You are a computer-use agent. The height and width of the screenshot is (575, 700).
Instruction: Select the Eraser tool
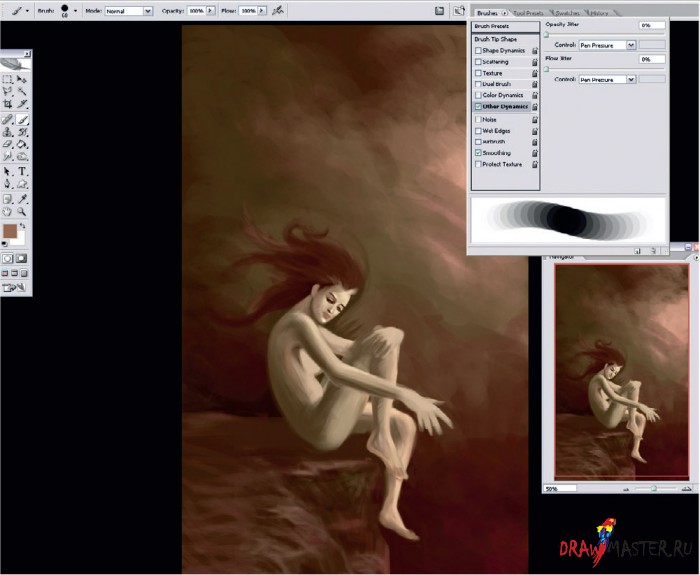coord(8,144)
